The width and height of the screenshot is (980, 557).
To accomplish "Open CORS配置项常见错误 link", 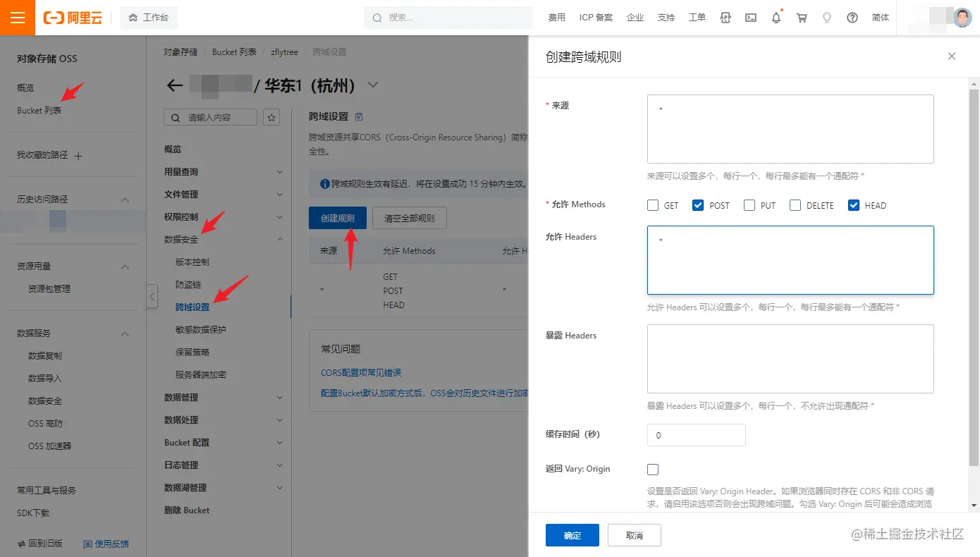I will [361, 372].
